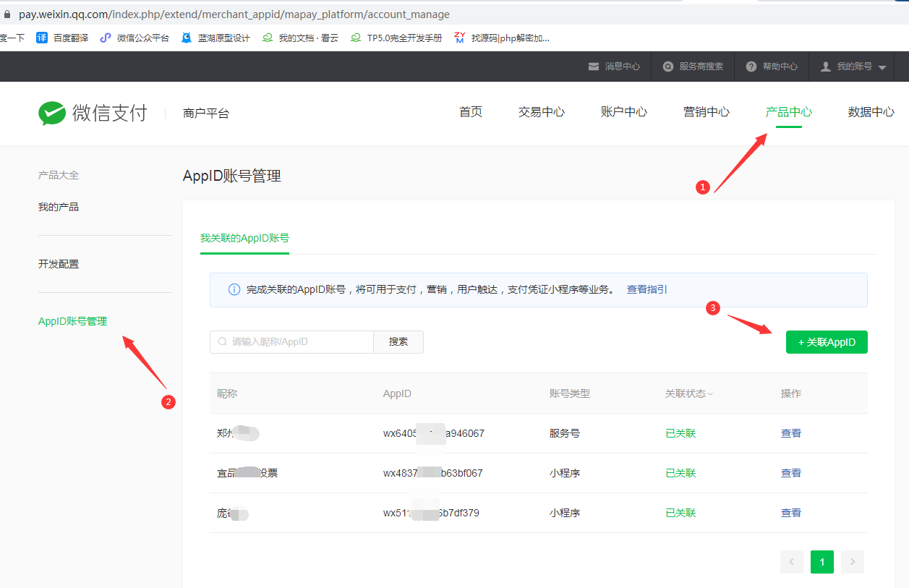Open the 关联状态 column filter arrow
This screenshot has width=909, height=588.
tap(710, 394)
